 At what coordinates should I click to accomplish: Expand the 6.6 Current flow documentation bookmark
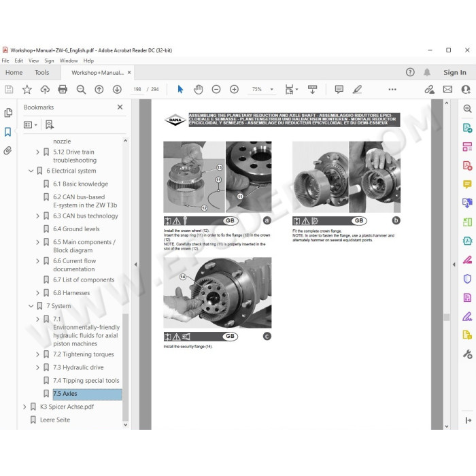[x=37, y=260]
